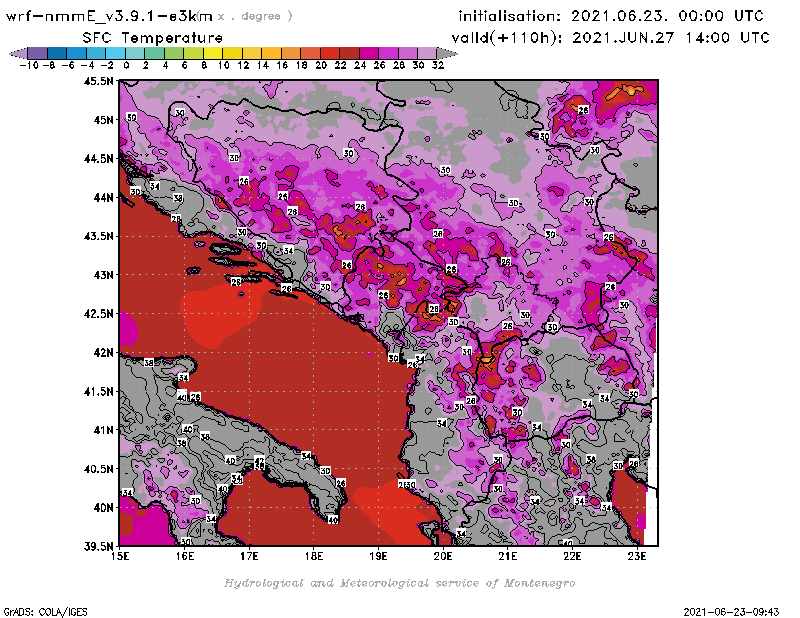This screenshot has width=800, height=618.
Task: Click the gray arrow swatch above 32
Action: click(x=447, y=53)
